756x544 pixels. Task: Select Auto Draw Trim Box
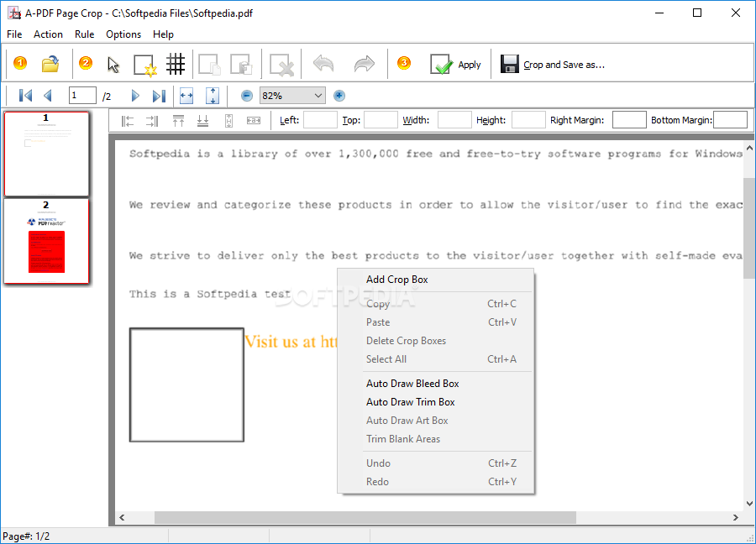tap(436, 402)
